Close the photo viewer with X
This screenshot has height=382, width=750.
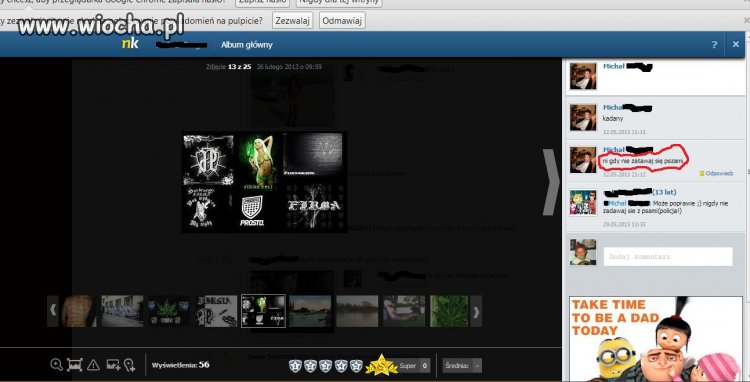(x=736, y=44)
